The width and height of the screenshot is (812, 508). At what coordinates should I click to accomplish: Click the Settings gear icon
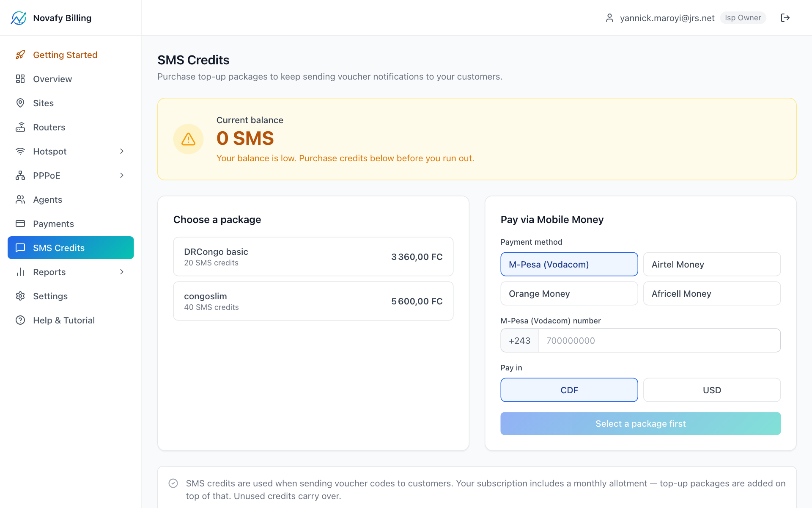pyautogui.click(x=20, y=296)
